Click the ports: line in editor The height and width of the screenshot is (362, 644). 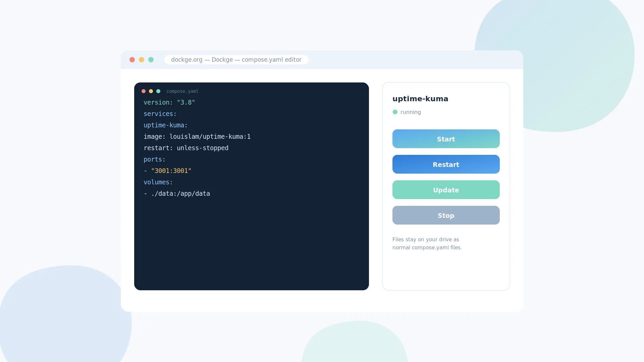[155, 160]
